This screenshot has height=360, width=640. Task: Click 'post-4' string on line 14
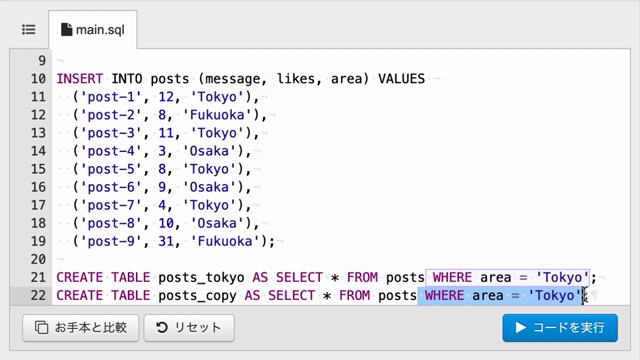click(111, 151)
